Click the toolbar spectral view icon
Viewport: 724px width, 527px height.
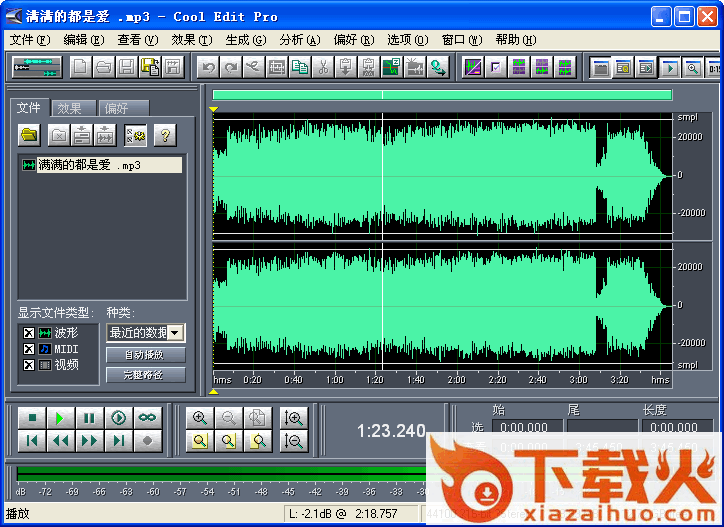click(473, 67)
